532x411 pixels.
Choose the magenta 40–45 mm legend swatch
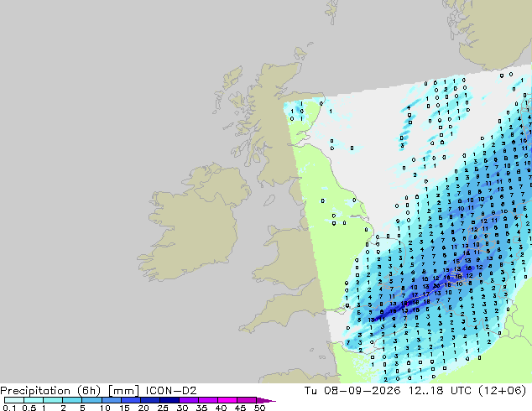pos(227,400)
